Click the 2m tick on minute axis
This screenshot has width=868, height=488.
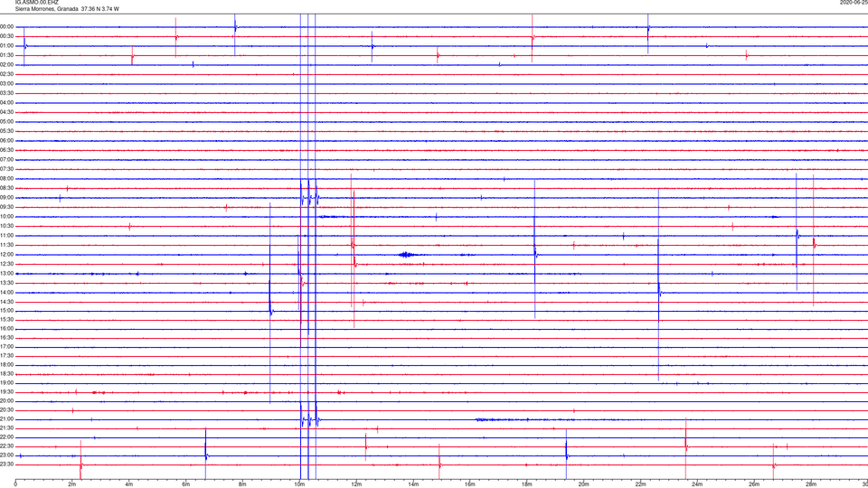tap(72, 484)
